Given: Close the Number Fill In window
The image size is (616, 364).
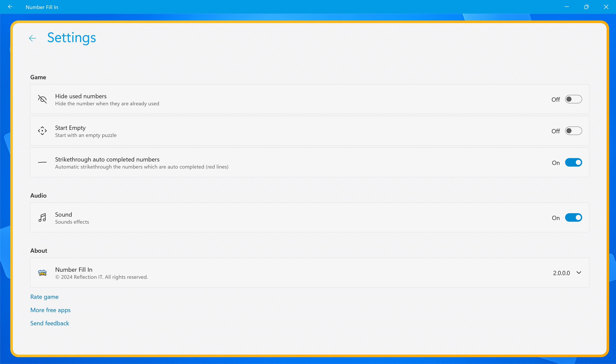Looking at the screenshot, I should pyautogui.click(x=606, y=7).
